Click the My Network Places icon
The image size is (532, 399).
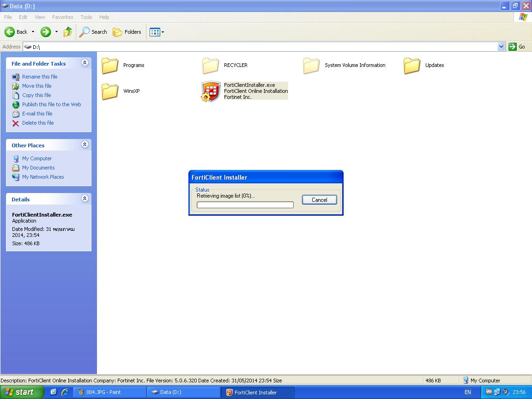[16, 177]
